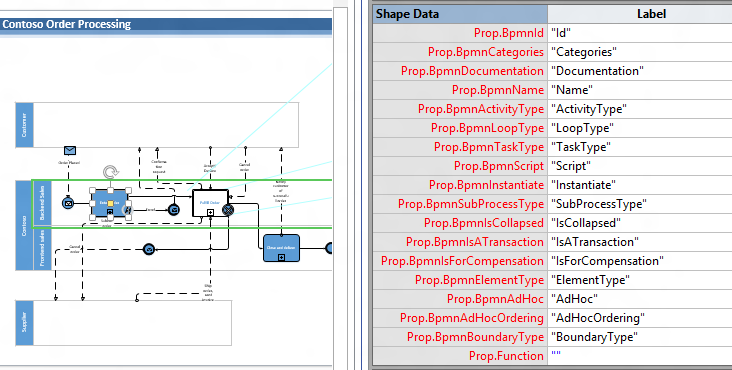
Task: Click the plus marker on Fulfill Order
Action: [211, 212]
